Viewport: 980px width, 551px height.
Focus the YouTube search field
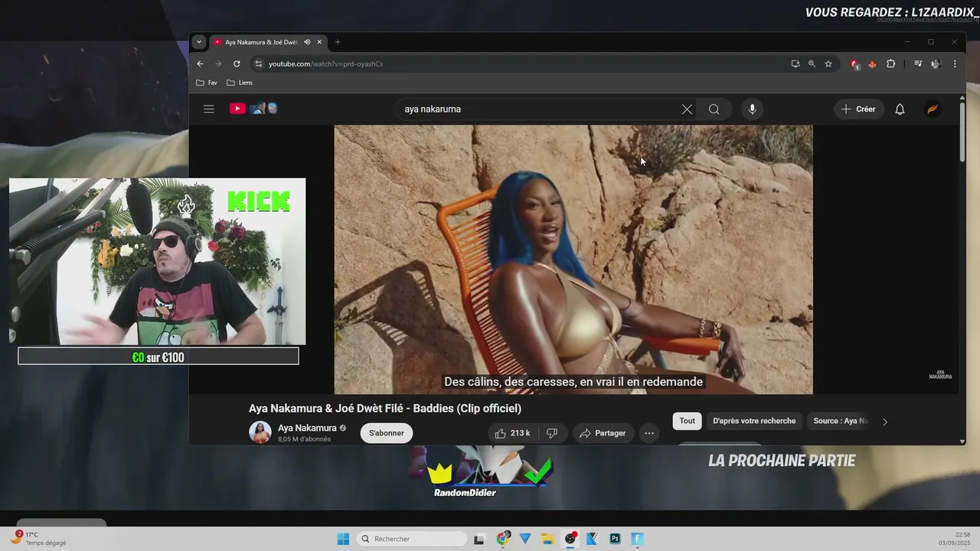point(536,109)
